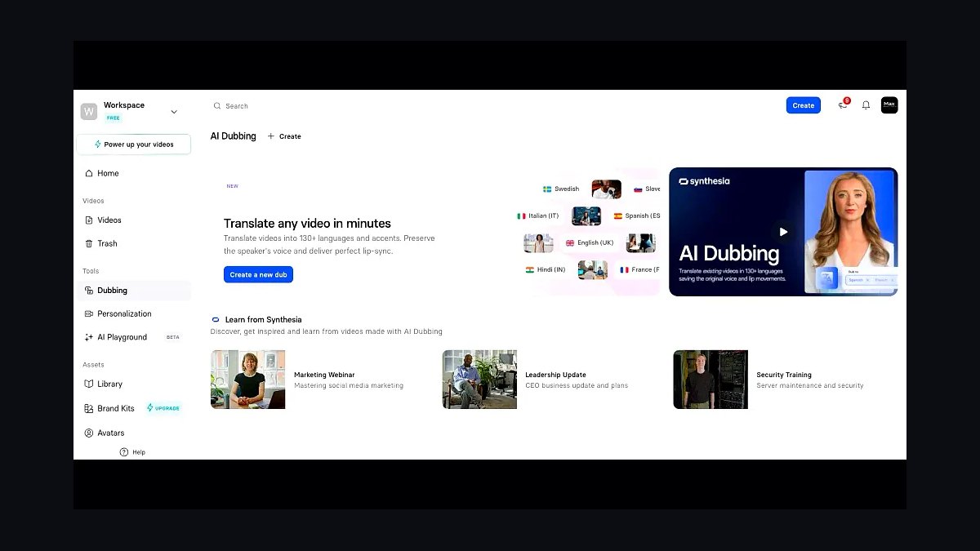Click the Brand Kits icon
This screenshot has height=551, width=980.
89,408
